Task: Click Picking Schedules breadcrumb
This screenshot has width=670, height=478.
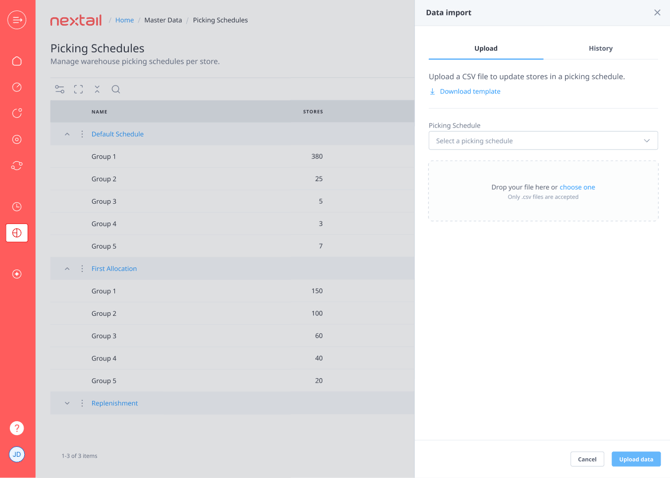Action: tap(220, 20)
